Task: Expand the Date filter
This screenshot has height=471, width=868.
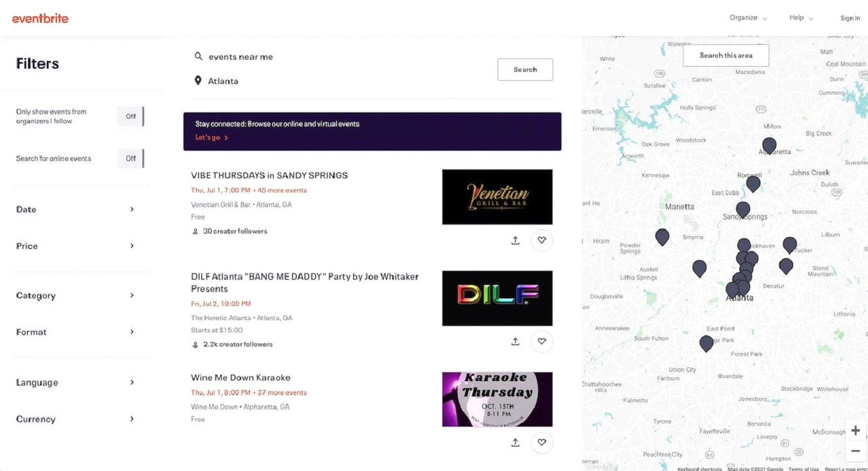Action: pyautogui.click(x=76, y=209)
